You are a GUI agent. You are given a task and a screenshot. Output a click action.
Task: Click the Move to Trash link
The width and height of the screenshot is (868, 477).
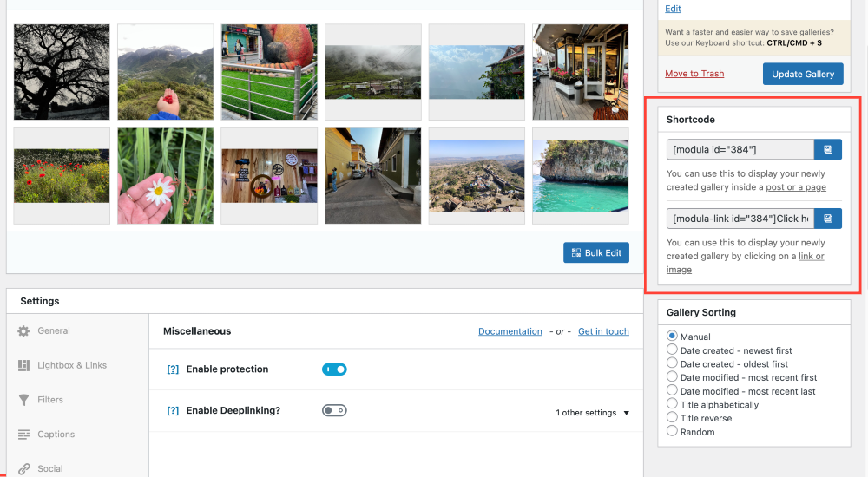694,74
